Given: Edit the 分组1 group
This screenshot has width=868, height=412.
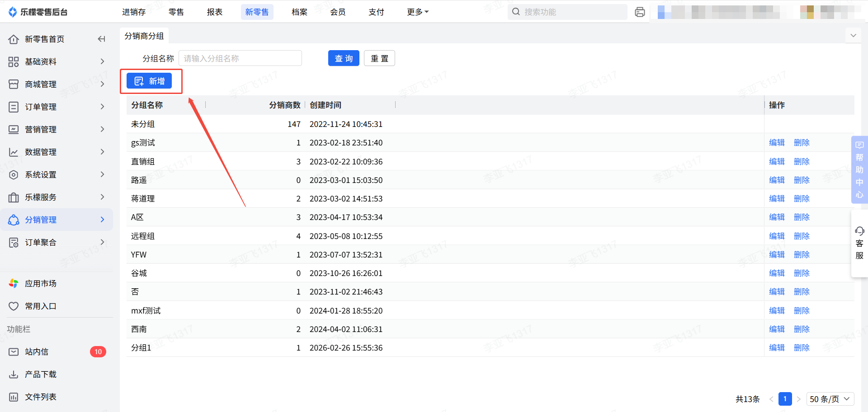Looking at the screenshot, I should point(777,348).
